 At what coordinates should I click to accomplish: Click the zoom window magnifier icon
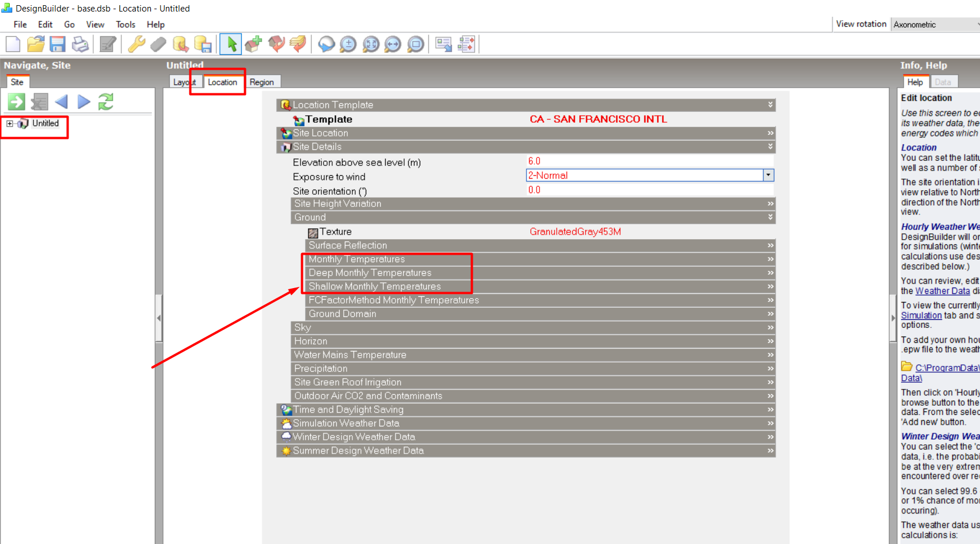pos(415,44)
